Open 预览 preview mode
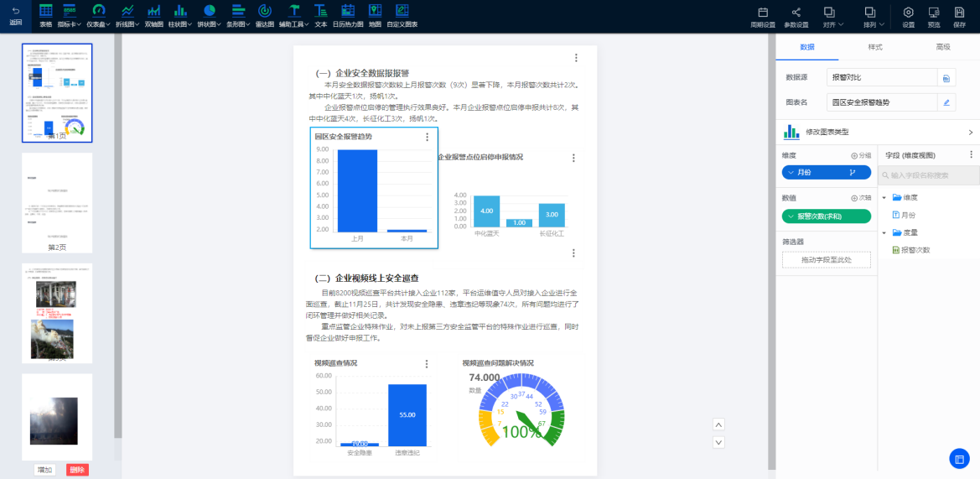This screenshot has height=479, width=980. tap(934, 15)
